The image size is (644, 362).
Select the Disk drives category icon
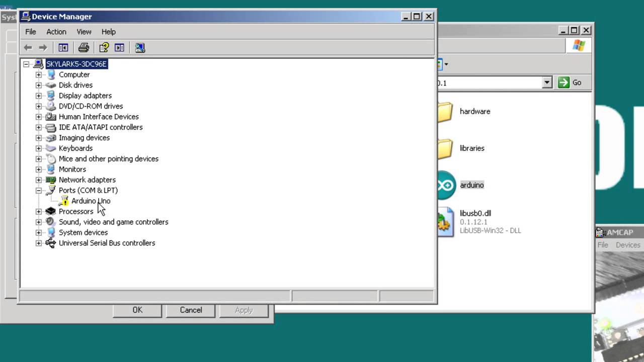(x=51, y=85)
